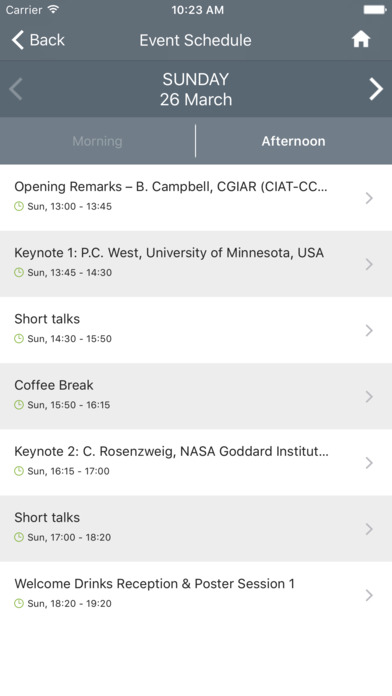Go to previous day with left arrow
Viewport: 392px width, 696px height.
pyautogui.click(x=16, y=89)
